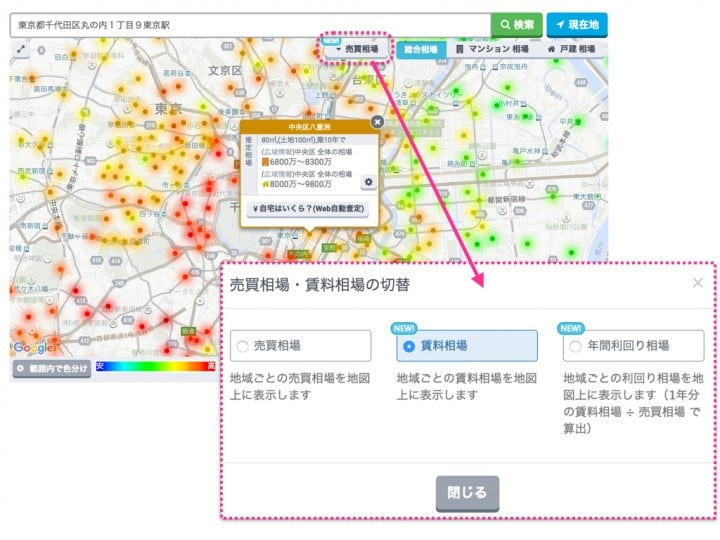Select the 賃料相場 radio option
The width and height of the screenshot is (720, 540).
[x=408, y=346]
